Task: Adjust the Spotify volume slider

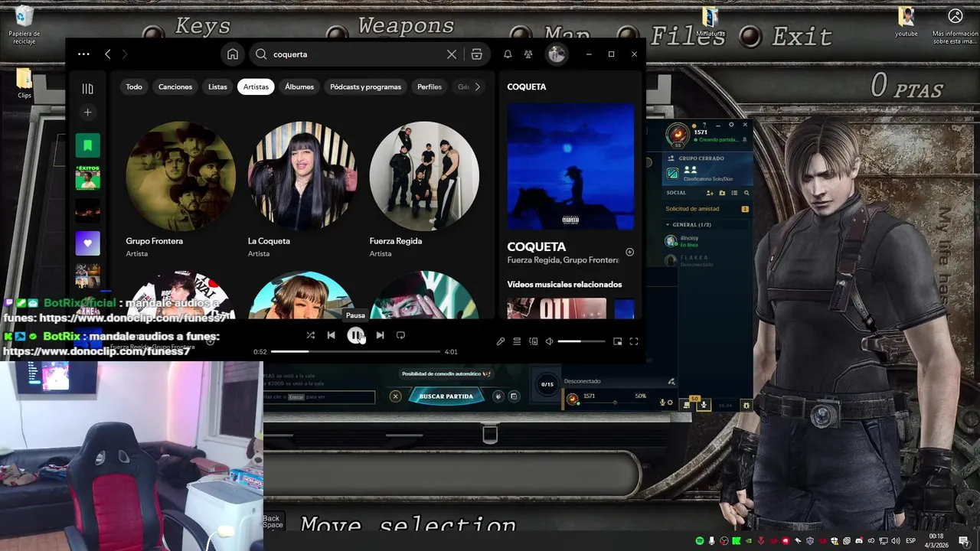Action: pos(581,341)
